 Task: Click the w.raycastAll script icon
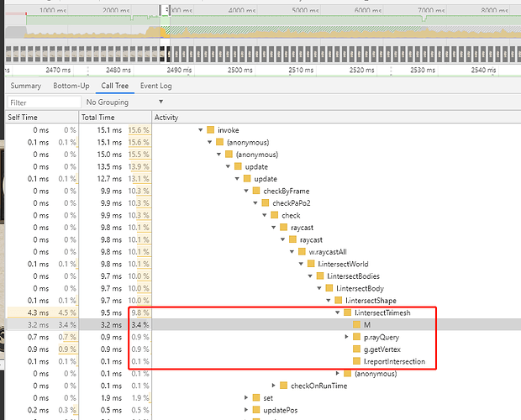tap(302, 252)
